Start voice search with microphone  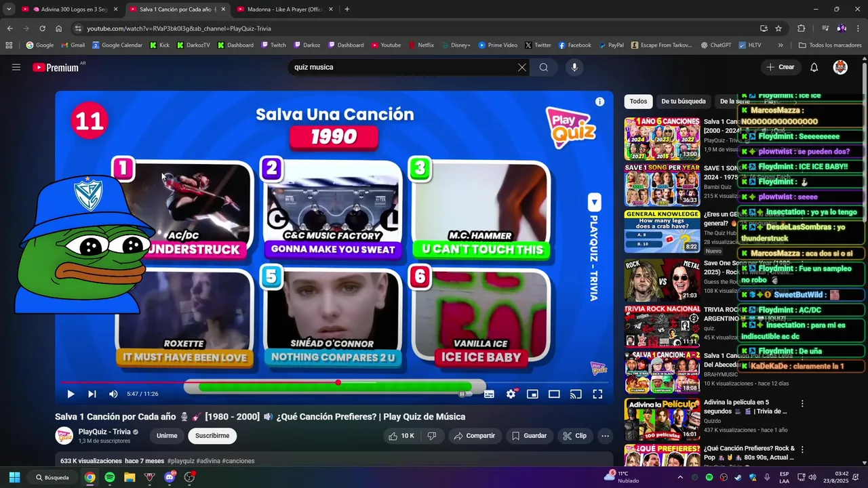[x=574, y=67]
